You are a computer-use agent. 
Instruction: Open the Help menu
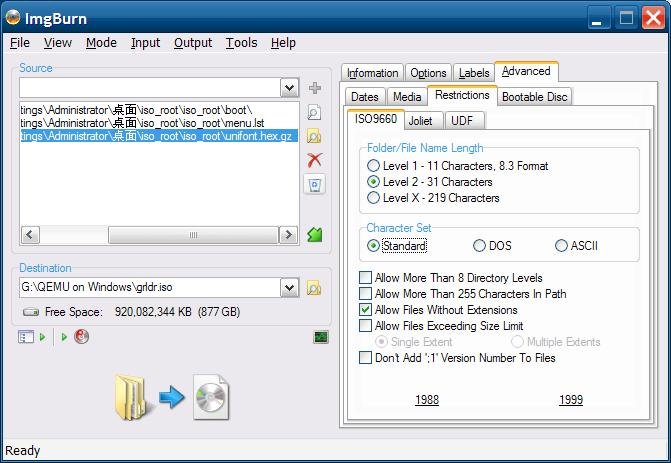[283, 43]
